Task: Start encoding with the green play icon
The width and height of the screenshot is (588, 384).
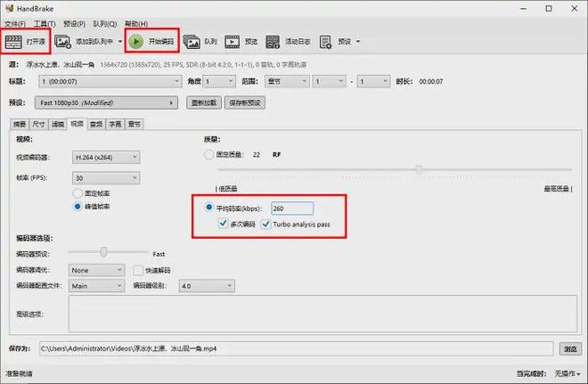Action: (x=135, y=41)
